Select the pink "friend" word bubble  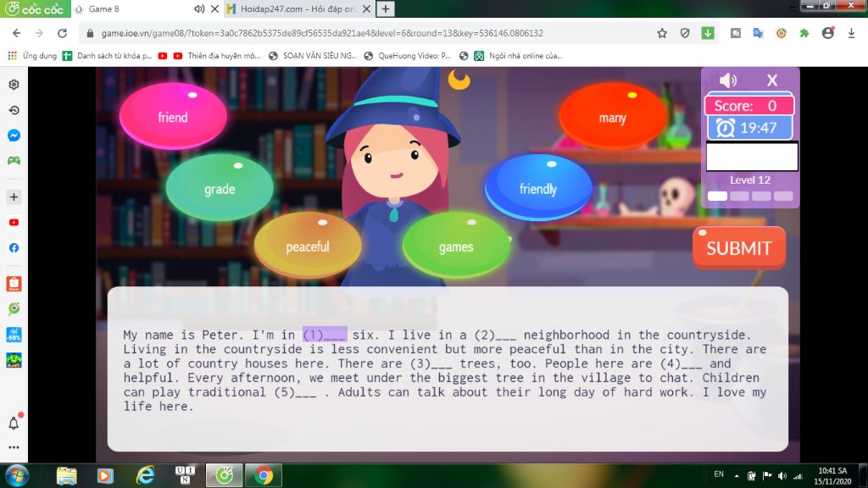tap(173, 116)
